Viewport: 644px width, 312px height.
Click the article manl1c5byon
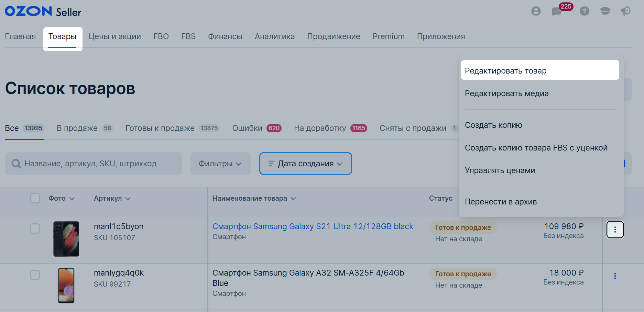tap(119, 226)
